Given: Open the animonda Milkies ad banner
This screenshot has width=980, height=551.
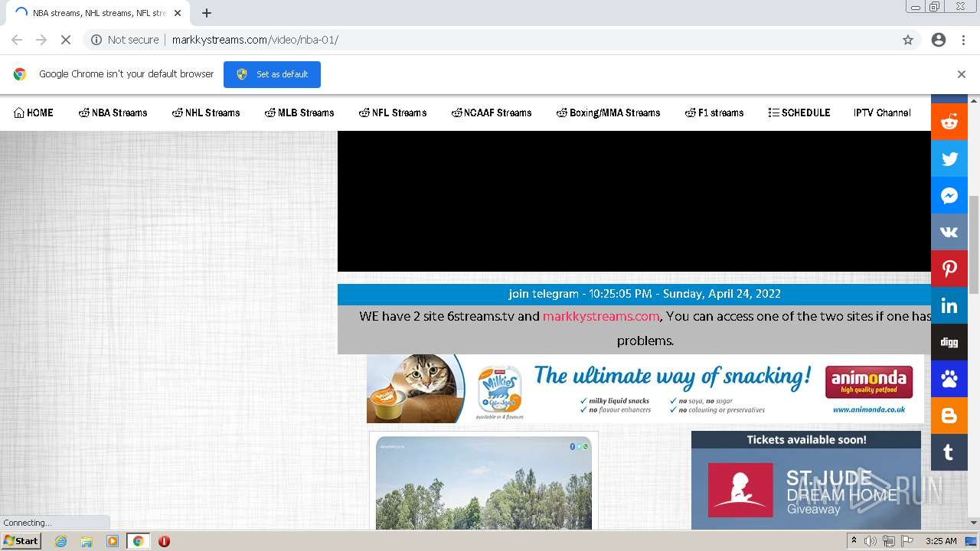Looking at the screenshot, I should [645, 388].
